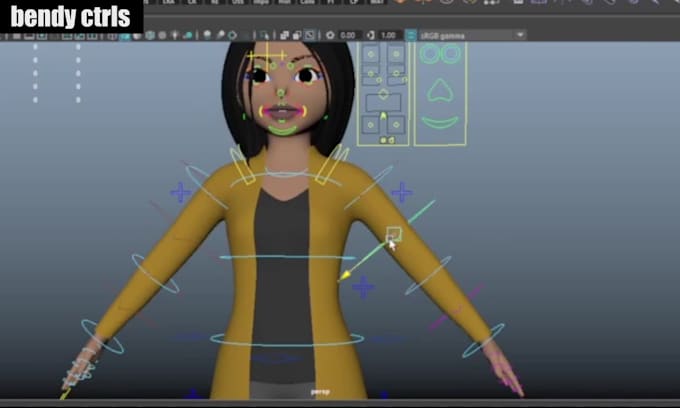Screen dimensions: 680x408
Task: Open the sRGB gamma view transform dropdown
Action: click(520, 35)
